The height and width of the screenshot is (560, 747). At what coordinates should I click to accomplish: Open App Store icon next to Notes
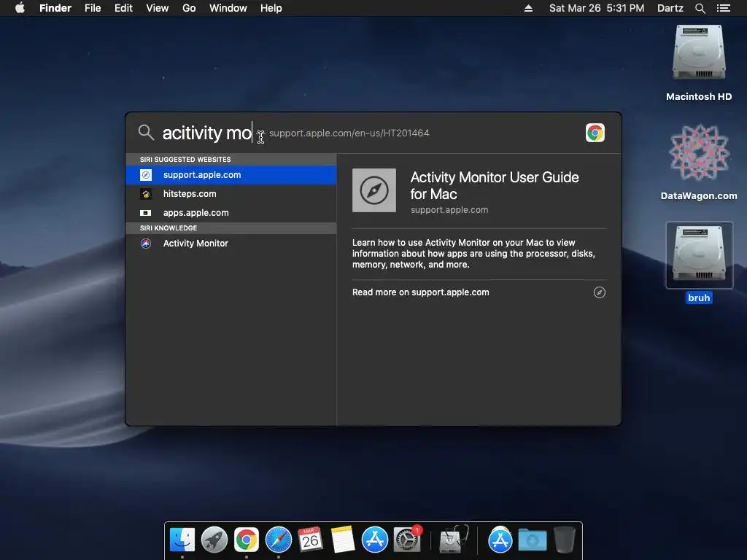point(374,540)
